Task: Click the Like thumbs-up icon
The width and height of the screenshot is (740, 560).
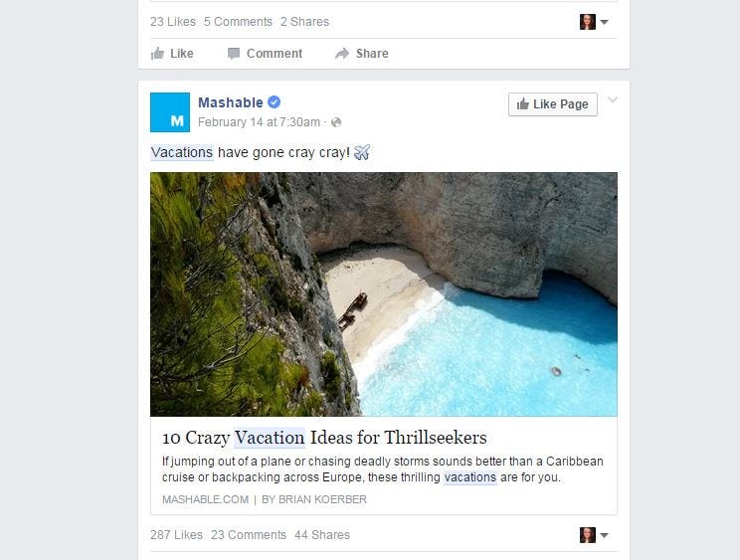Action: click(x=157, y=54)
